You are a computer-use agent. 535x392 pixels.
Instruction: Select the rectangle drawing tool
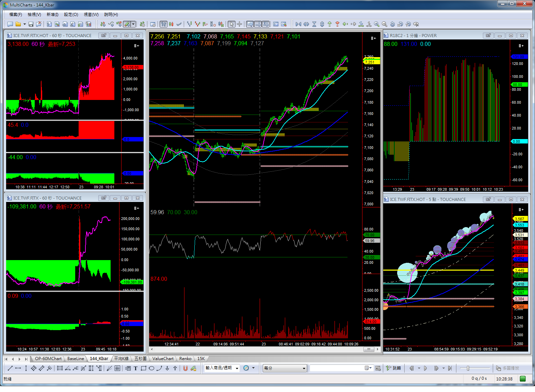click(144, 368)
